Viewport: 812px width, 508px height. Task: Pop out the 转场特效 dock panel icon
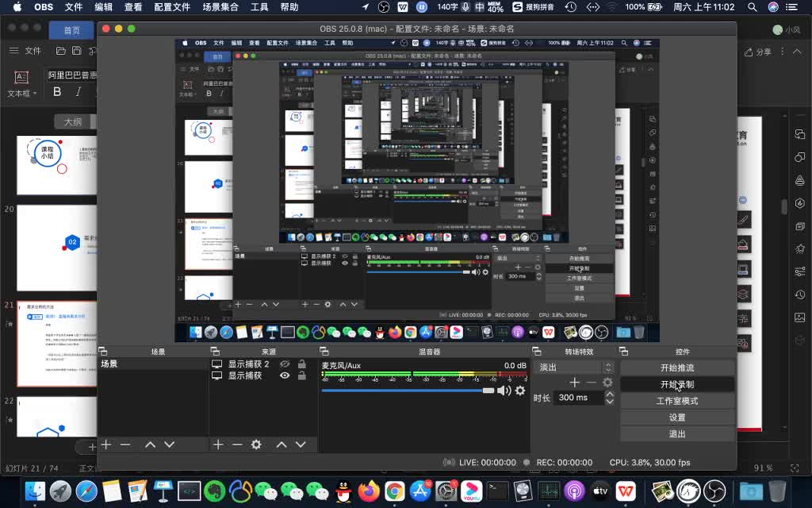click(x=537, y=352)
